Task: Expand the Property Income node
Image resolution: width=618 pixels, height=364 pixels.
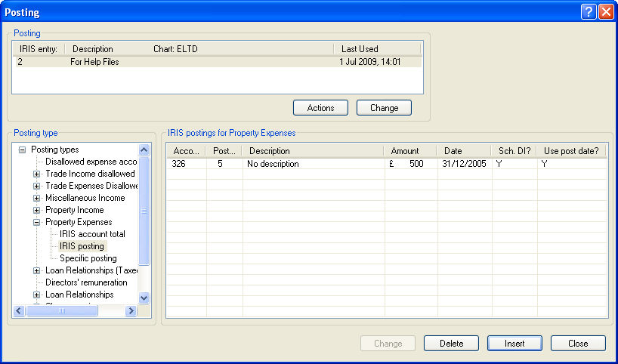Action: click(x=36, y=210)
